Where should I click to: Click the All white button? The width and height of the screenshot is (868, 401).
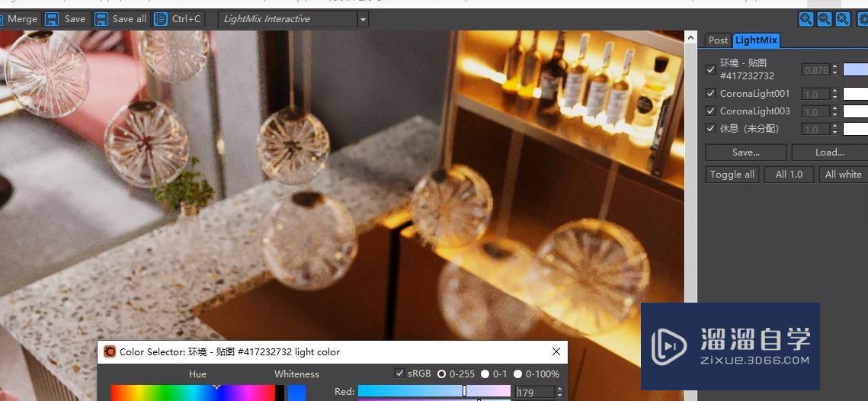coord(843,175)
